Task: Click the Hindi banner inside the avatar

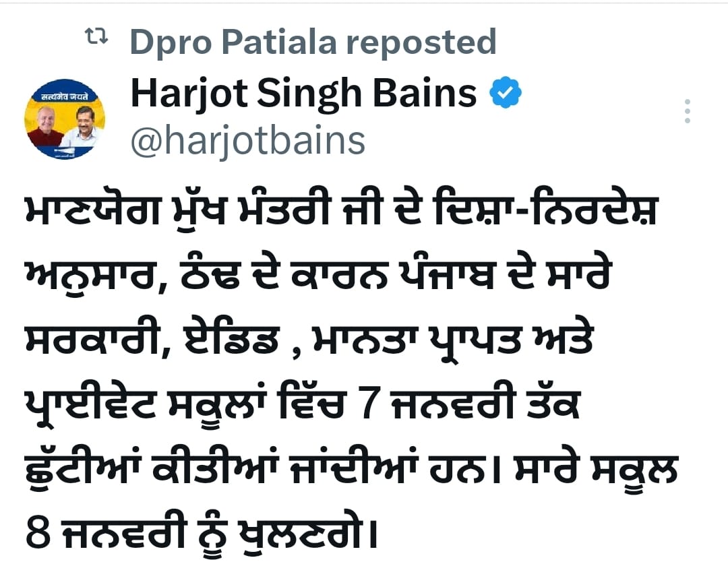Action: pos(65,97)
